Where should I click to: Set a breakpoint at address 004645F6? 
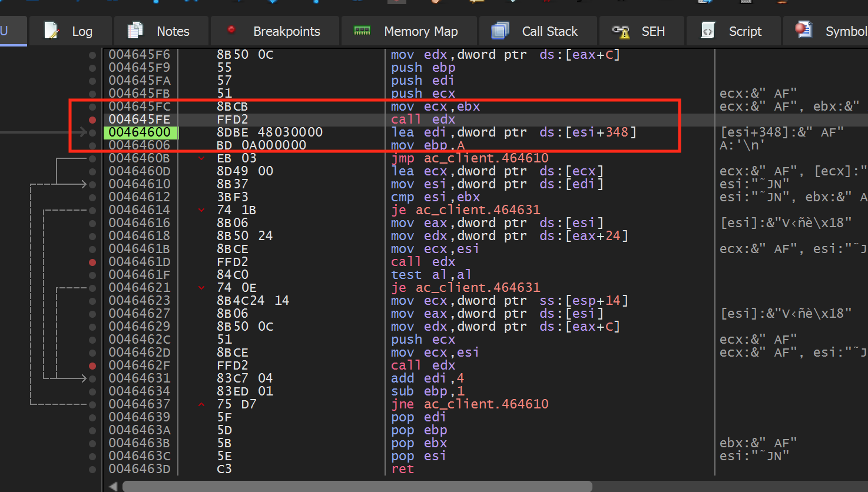coord(92,55)
